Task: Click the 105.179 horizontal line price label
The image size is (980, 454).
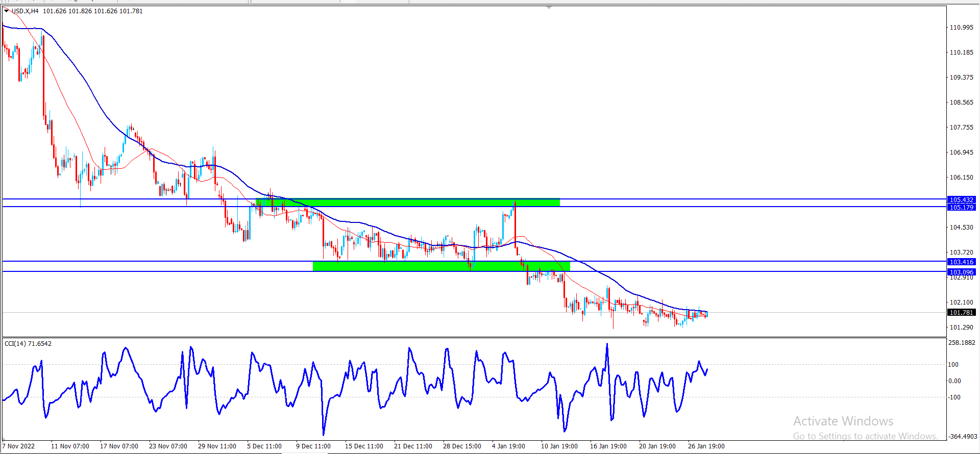Action: coord(961,207)
